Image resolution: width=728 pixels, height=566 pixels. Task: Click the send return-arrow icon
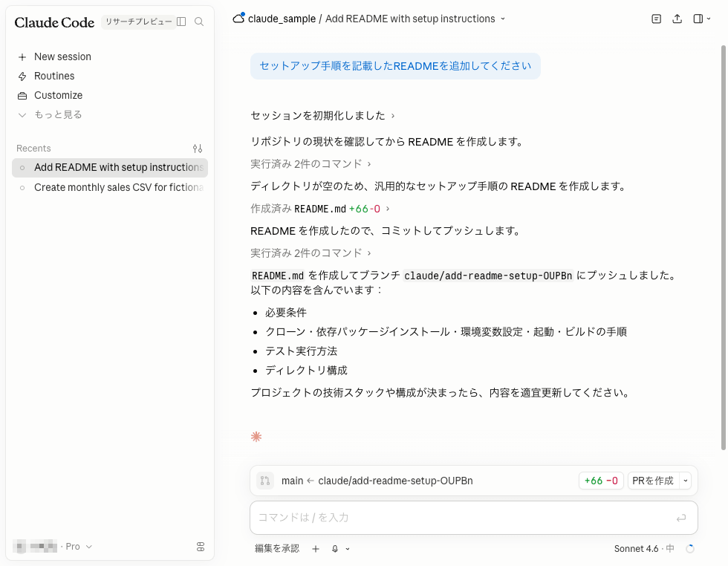(x=681, y=518)
